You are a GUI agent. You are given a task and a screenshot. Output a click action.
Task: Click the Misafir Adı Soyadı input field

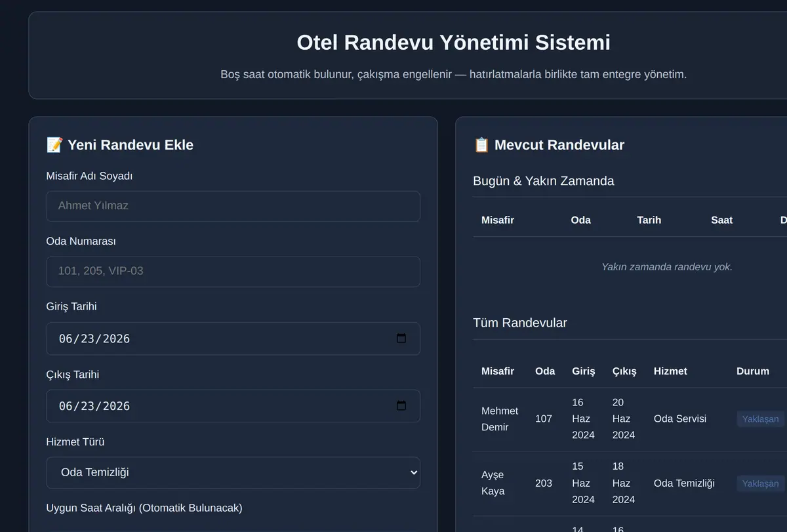pyautogui.click(x=233, y=206)
